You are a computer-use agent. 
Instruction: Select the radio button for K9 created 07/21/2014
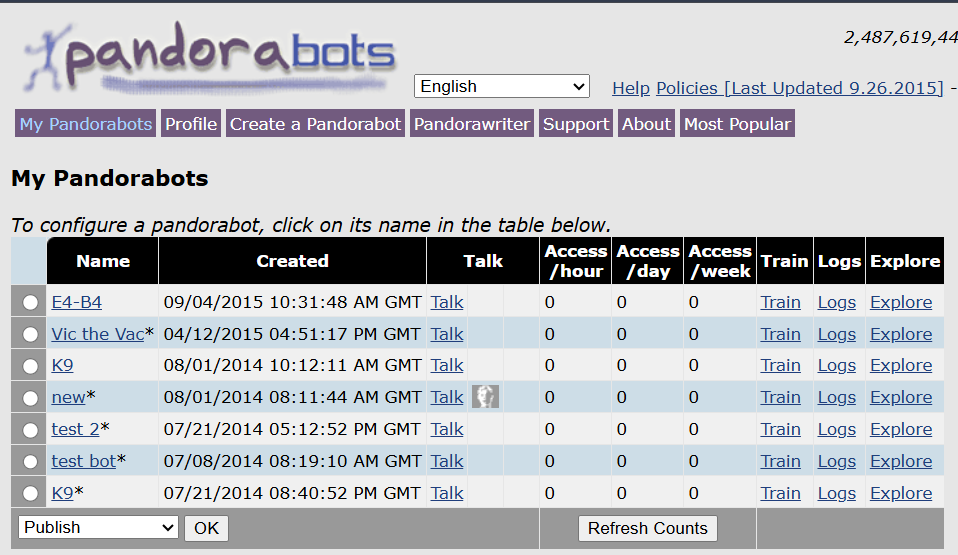pyautogui.click(x=30, y=493)
